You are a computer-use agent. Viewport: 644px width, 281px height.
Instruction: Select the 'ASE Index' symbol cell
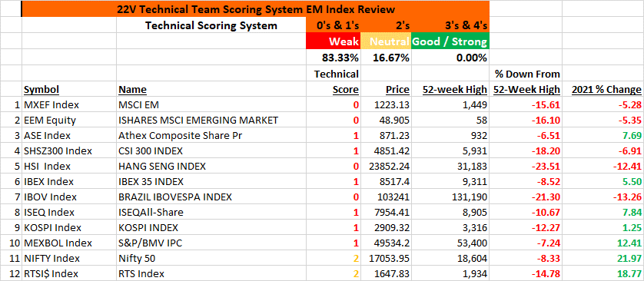69,135
